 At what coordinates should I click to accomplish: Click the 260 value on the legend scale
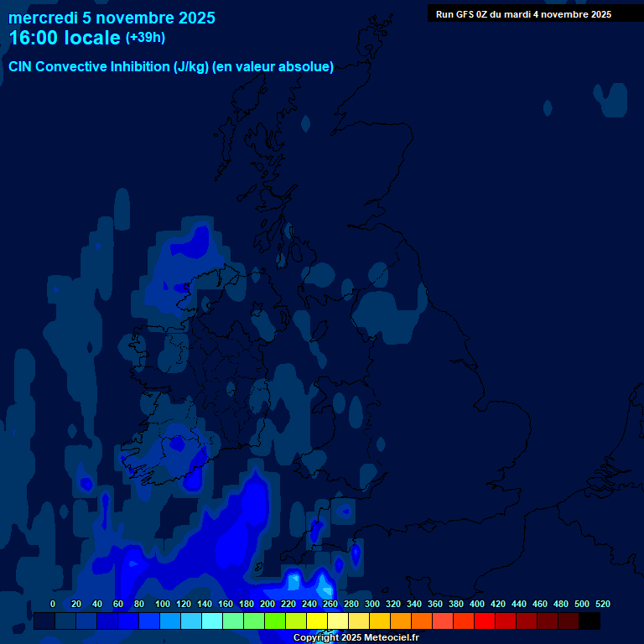click(330, 604)
